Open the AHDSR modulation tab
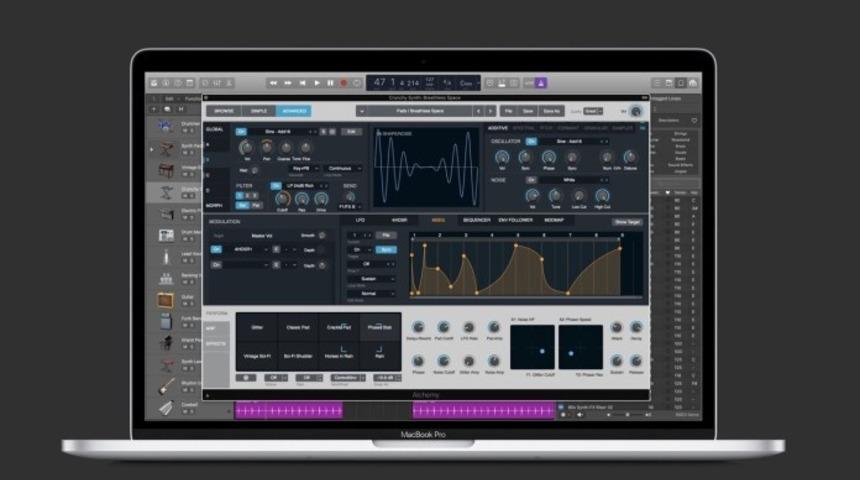The image size is (860, 480). pos(399,220)
